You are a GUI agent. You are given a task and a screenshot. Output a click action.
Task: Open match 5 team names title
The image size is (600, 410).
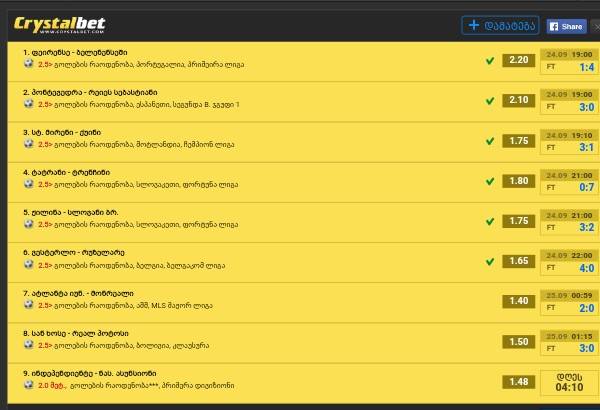point(71,212)
